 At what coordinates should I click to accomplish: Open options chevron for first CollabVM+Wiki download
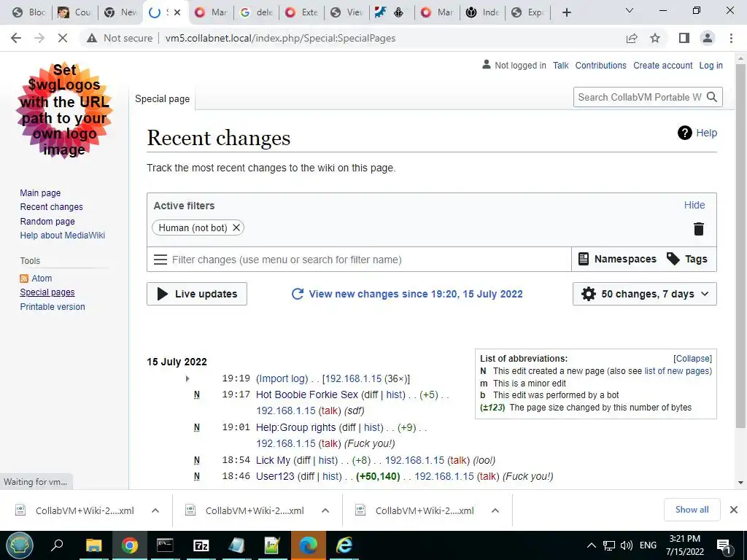[x=155, y=510]
